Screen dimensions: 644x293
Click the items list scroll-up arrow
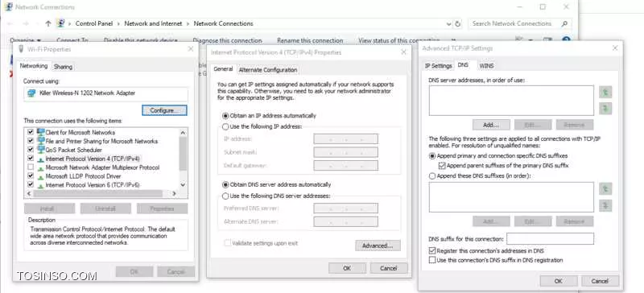tap(184, 132)
